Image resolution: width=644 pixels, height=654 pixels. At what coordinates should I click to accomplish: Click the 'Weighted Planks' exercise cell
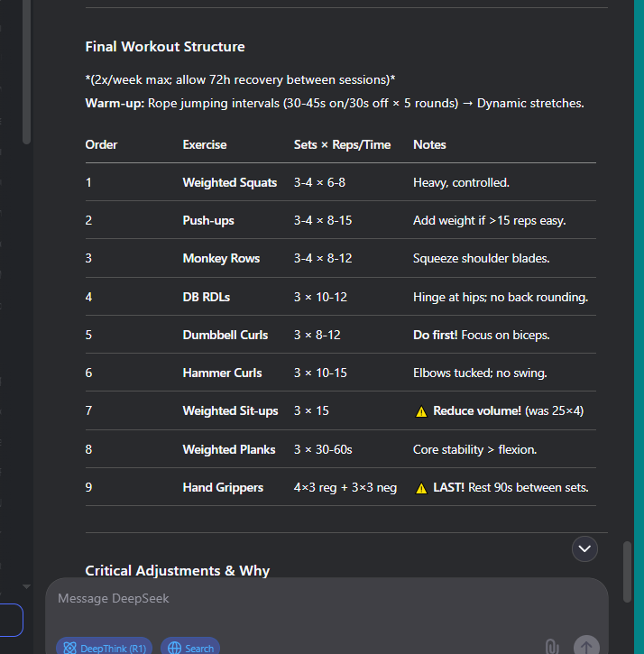coord(229,449)
